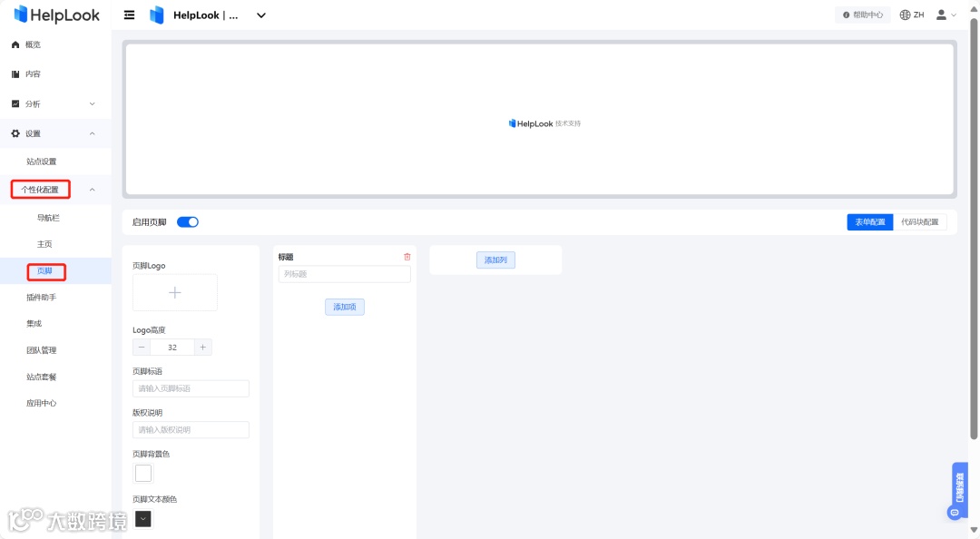Switch language via the ZH globe icon
The image size is (980, 539).
tap(912, 15)
